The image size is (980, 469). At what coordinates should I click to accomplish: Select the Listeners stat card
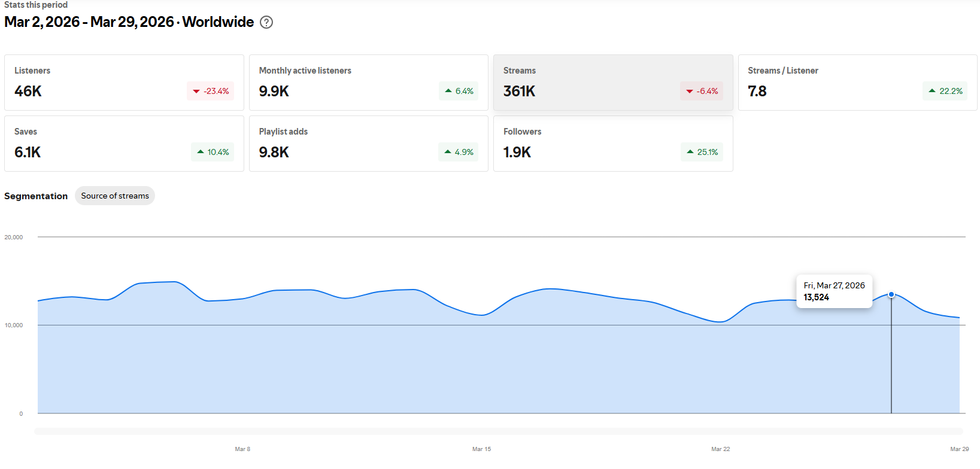124,83
